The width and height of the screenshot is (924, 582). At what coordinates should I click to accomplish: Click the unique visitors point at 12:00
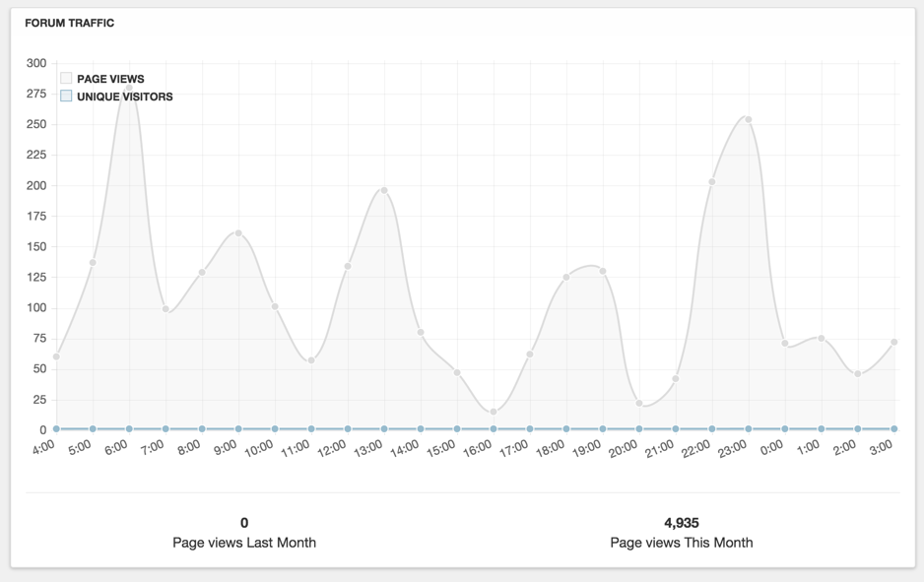coord(348,429)
